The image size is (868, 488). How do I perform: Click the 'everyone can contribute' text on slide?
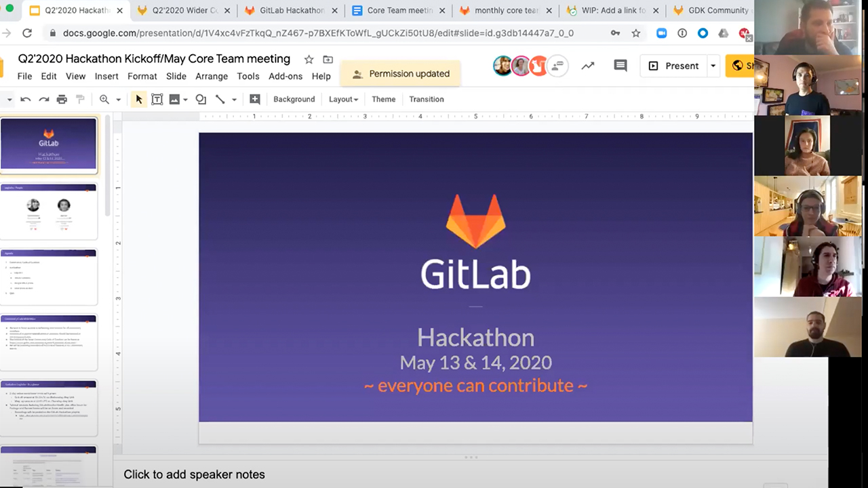[x=475, y=386]
